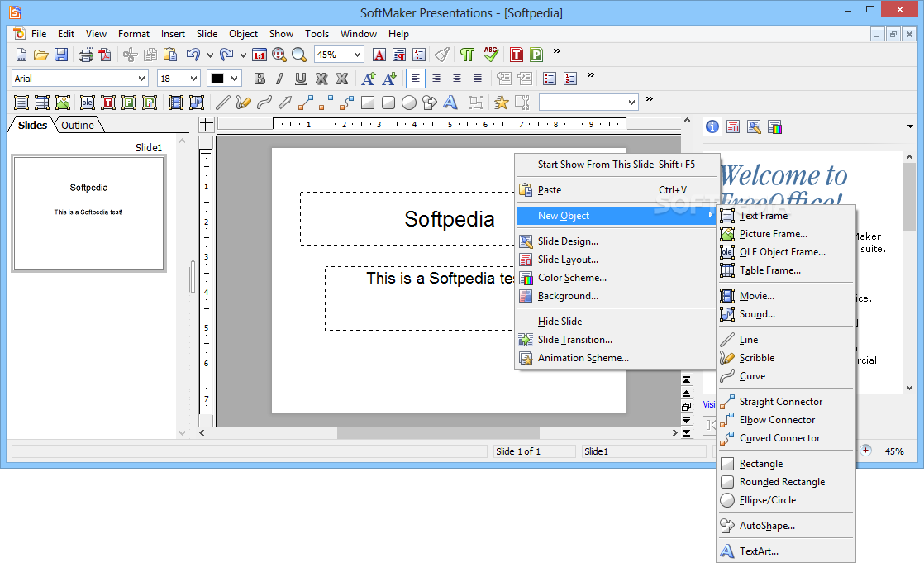Screen dimensions: 924x563
Task: Open the empty object toolbar combo box
Action: [588, 103]
